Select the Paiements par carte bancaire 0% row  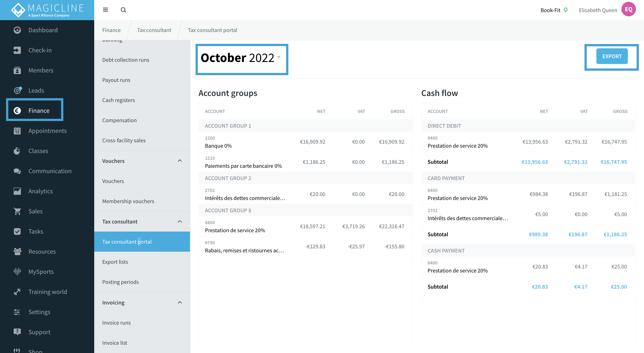pos(305,162)
